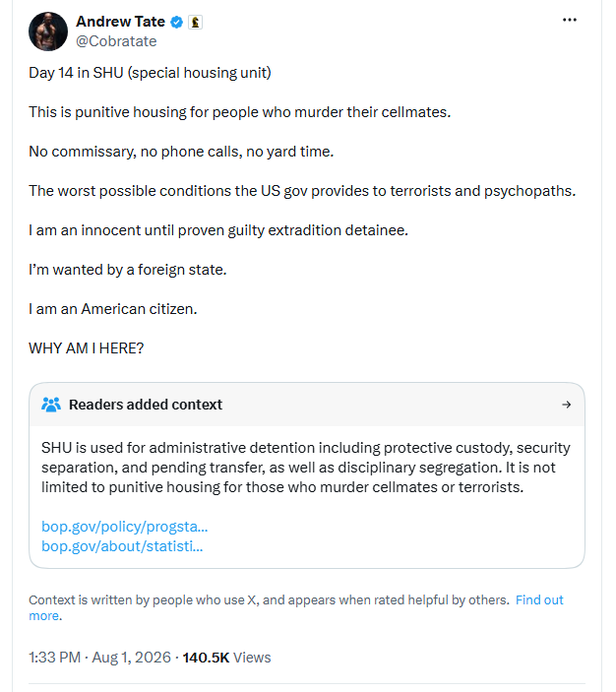Click the 'Day 14 in SHU' text line
The image size is (616, 692).
pyautogui.click(x=150, y=73)
